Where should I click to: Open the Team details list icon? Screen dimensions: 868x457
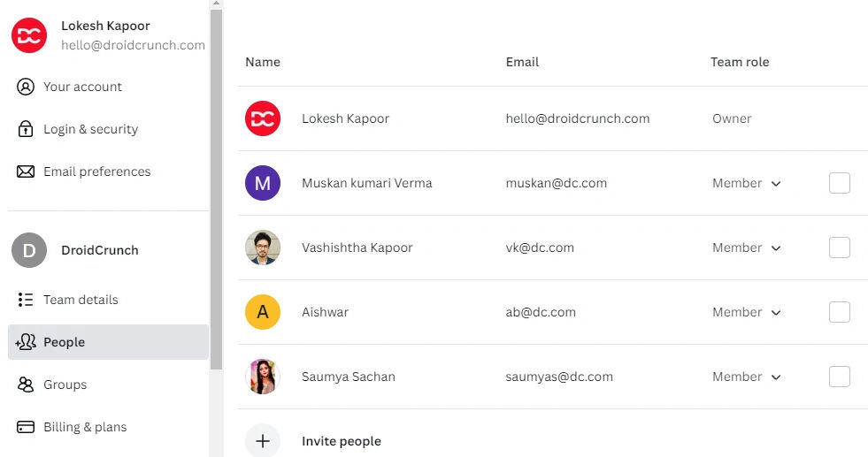(x=26, y=300)
